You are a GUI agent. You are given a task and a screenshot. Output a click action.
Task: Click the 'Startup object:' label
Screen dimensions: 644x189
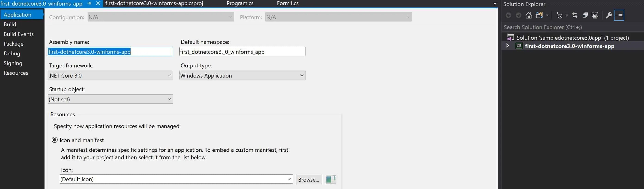click(x=67, y=89)
